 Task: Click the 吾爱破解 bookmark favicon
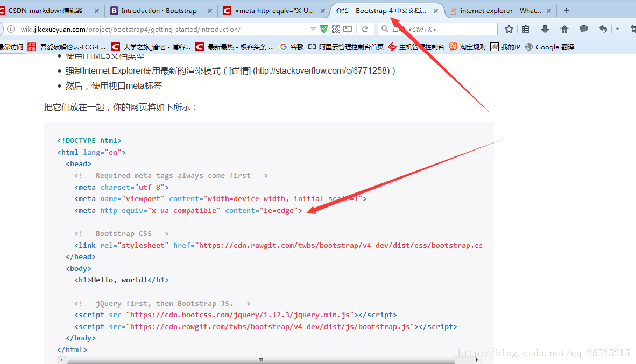32,47
